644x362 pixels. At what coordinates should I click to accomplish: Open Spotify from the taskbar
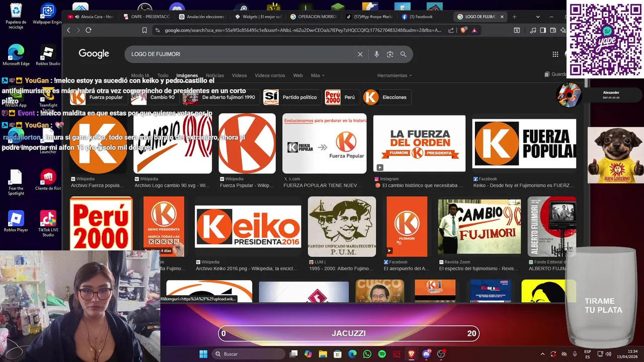point(382,354)
